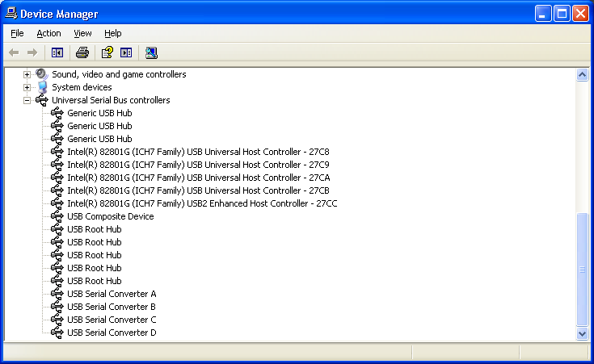Click USB icon beside Enhanced Host Controller 27CC

pos(57,203)
